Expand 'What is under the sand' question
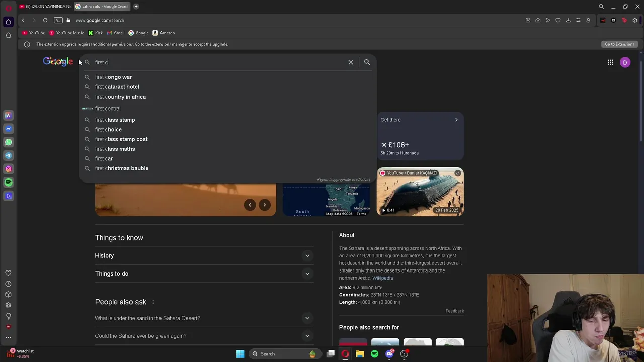 tap(204, 318)
